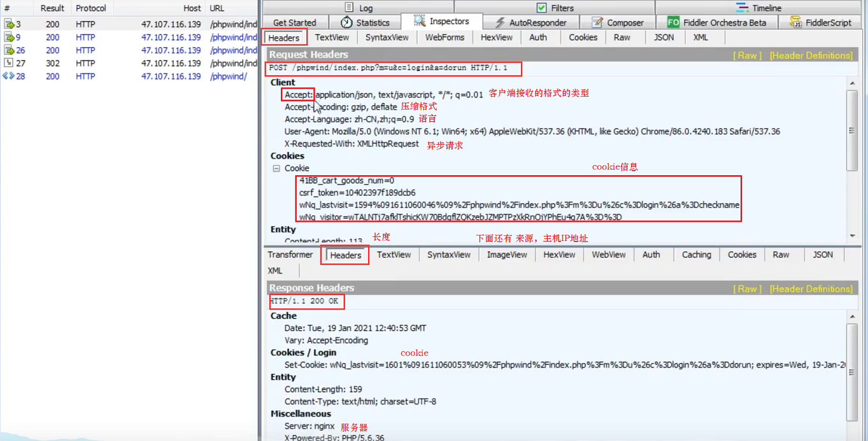The height and width of the screenshot is (441, 868).
Task: Open the response Caching tab
Action: [696, 255]
